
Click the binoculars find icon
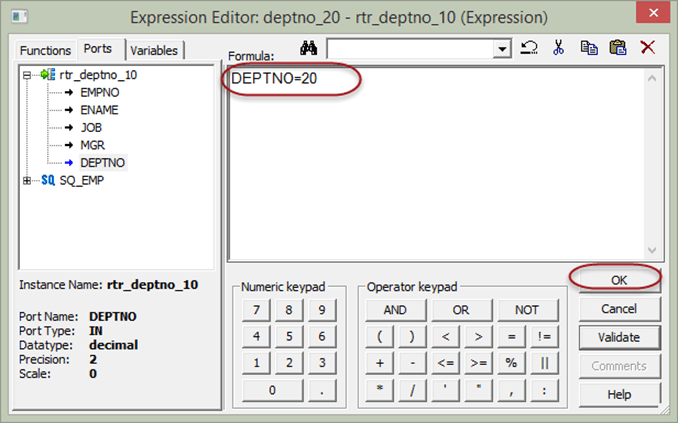(308, 48)
